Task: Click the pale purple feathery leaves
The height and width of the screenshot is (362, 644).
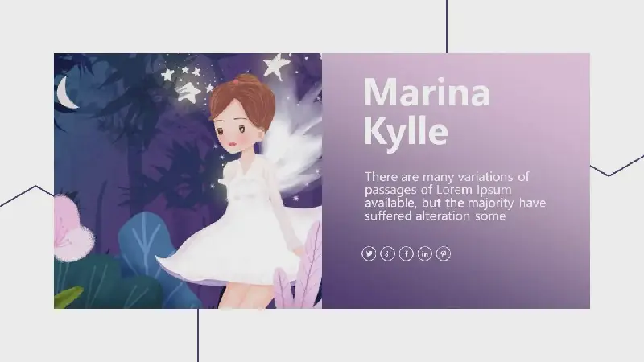Action: point(299,271)
